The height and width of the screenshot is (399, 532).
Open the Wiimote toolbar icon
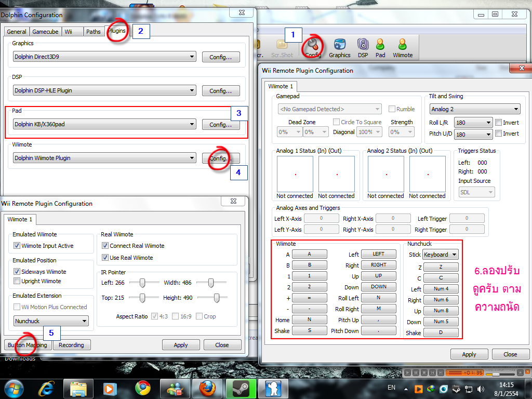403,48
